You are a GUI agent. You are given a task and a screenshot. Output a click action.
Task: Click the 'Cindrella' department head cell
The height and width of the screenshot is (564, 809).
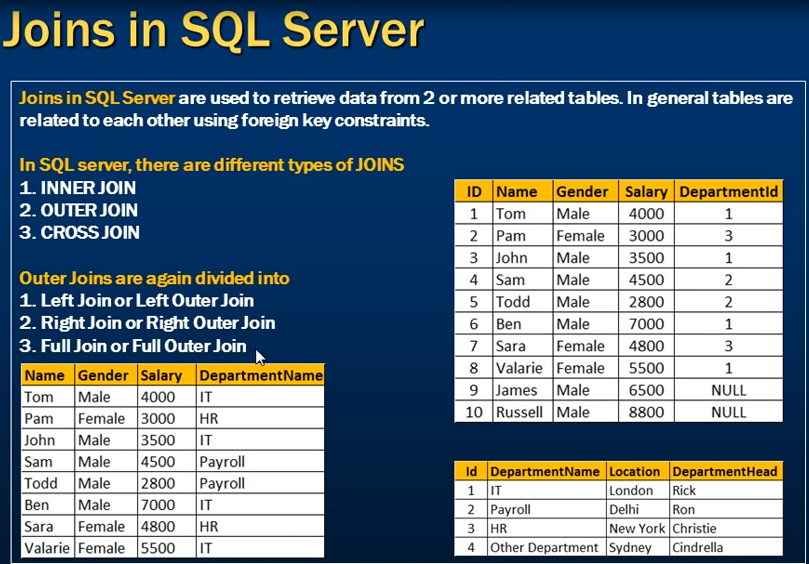pyautogui.click(x=725, y=547)
